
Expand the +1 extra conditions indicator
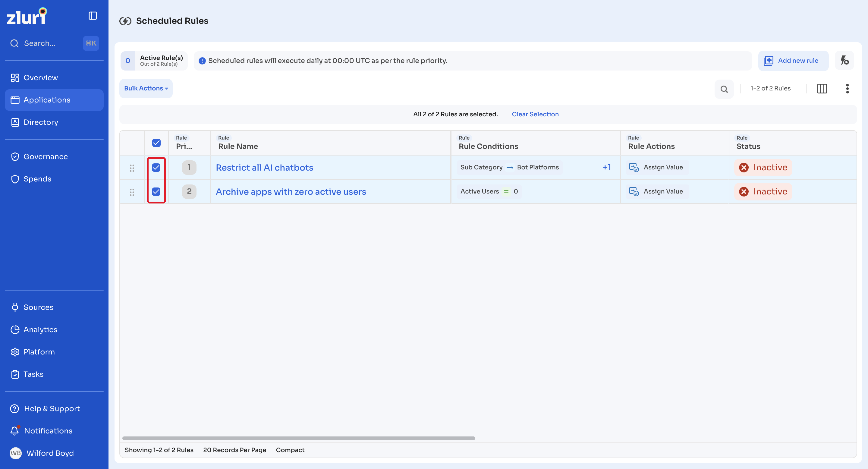[x=607, y=168]
